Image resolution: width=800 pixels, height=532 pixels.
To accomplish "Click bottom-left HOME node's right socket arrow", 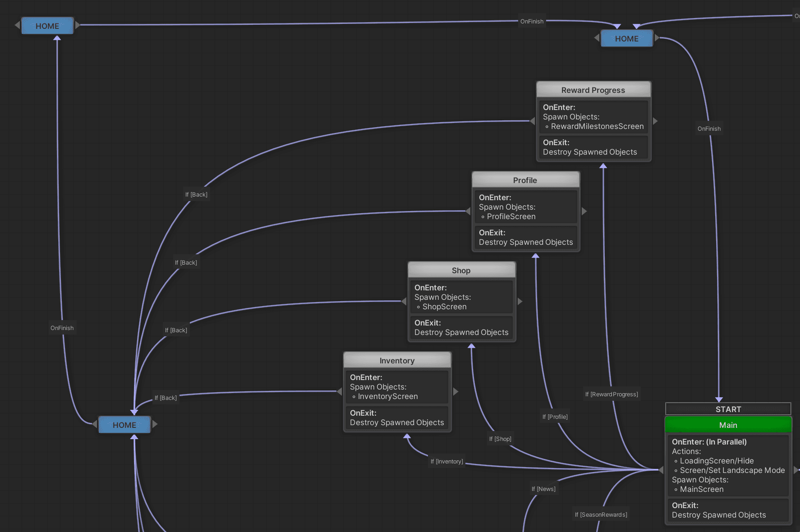I will pyautogui.click(x=155, y=424).
